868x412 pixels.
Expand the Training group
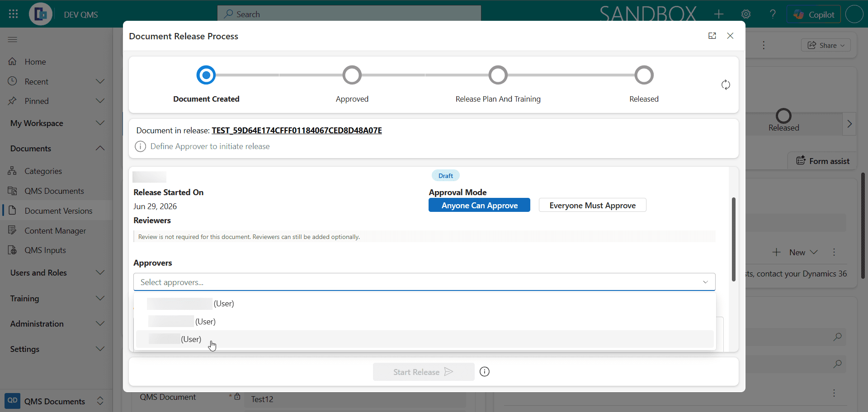coord(100,298)
